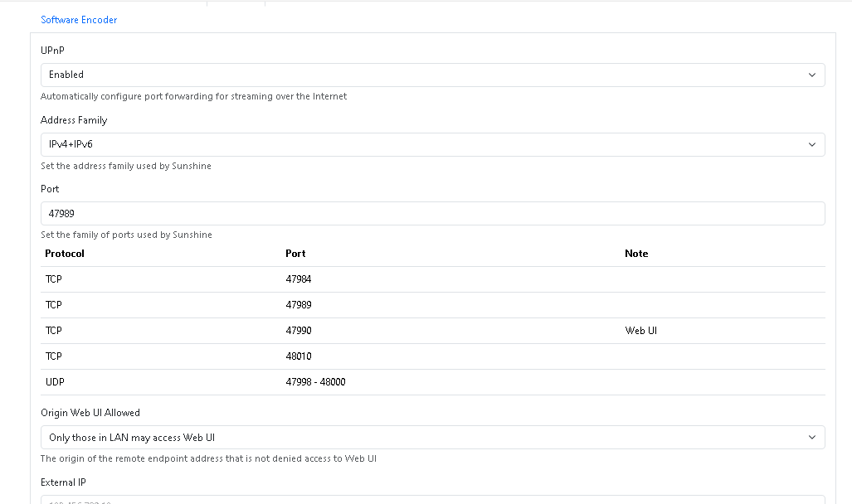The width and height of the screenshot is (852, 504).
Task: Click the UDP protocol cell
Action: 55,382
